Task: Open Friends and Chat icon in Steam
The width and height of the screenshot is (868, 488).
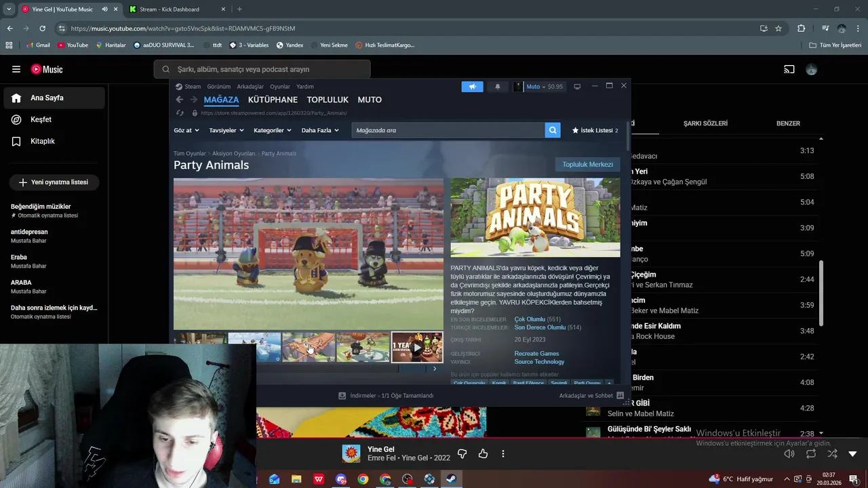Action: tap(620, 395)
